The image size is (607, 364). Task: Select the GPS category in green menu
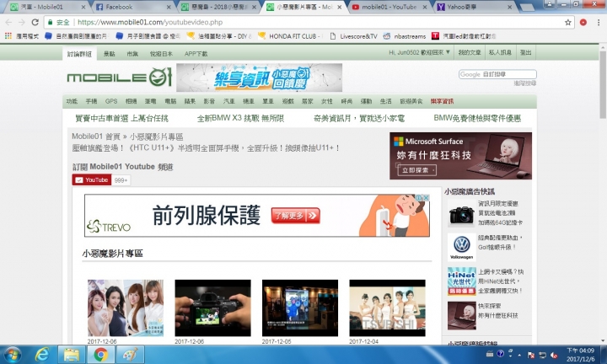[x=111, y=101]
